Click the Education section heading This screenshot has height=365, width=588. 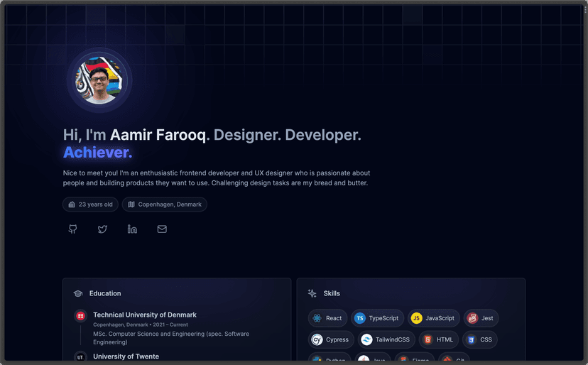coord(105,293)
